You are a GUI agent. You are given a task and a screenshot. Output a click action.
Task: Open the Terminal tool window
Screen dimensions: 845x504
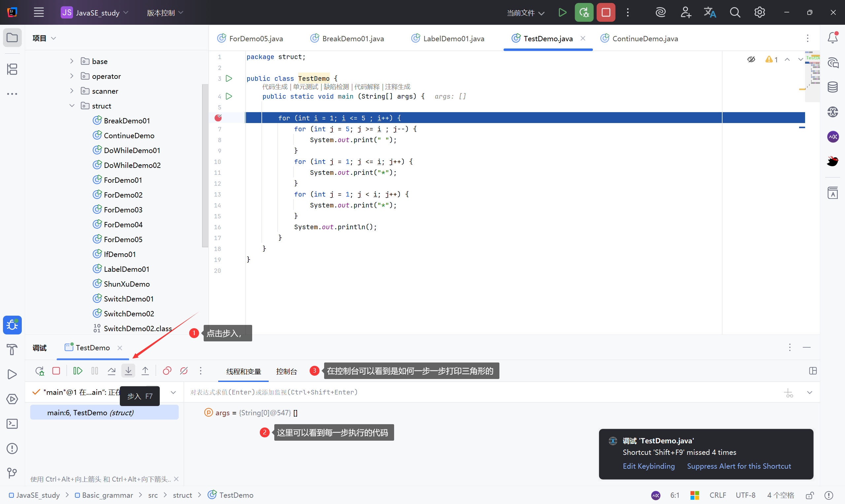pyautogui.click(x=12, y=424)
